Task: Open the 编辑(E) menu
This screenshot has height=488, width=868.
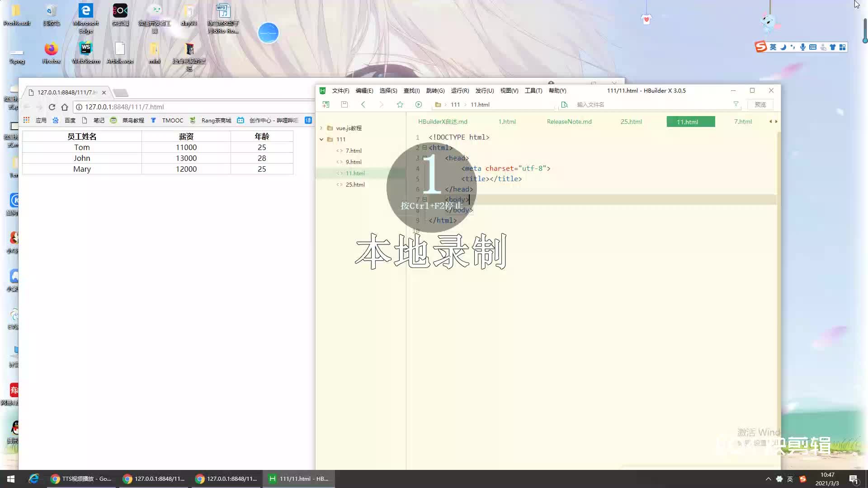Action: click(x=365, y=90)
